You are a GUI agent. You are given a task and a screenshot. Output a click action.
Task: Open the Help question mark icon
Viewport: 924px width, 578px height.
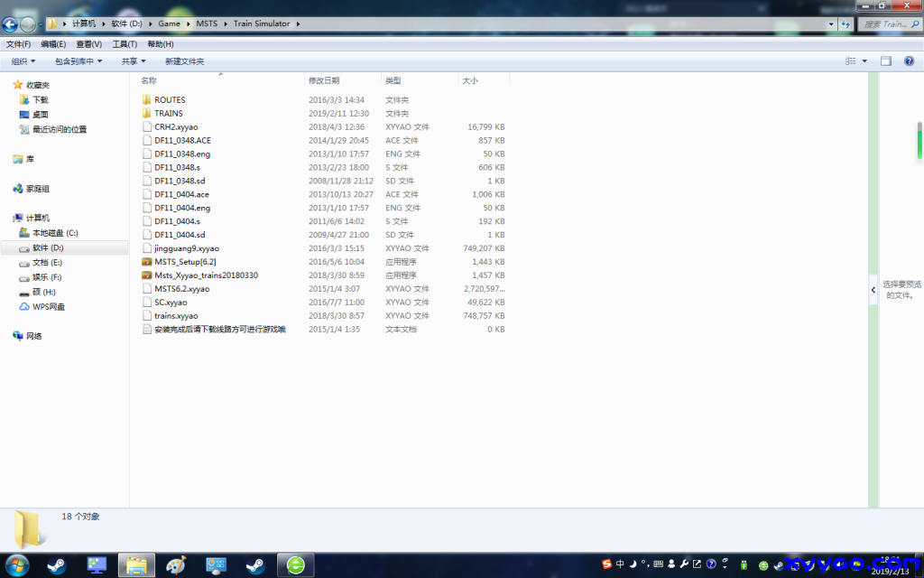click(909, 61)
